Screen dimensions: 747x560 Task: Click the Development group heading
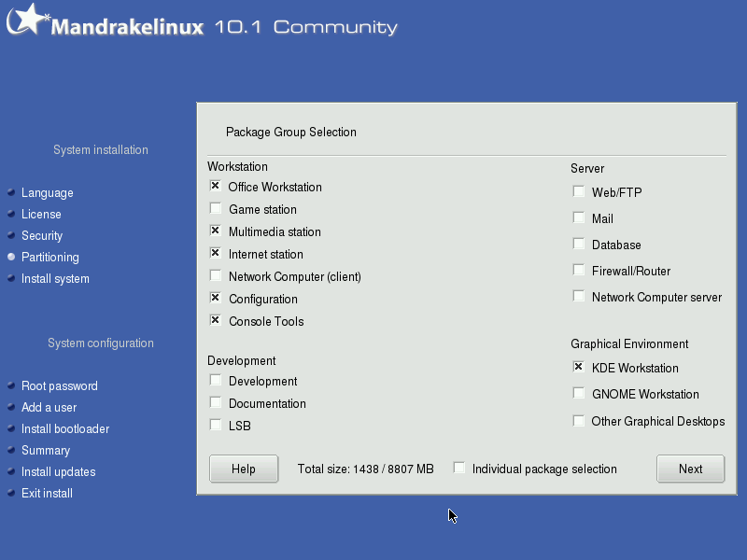[x=242, y=361]
